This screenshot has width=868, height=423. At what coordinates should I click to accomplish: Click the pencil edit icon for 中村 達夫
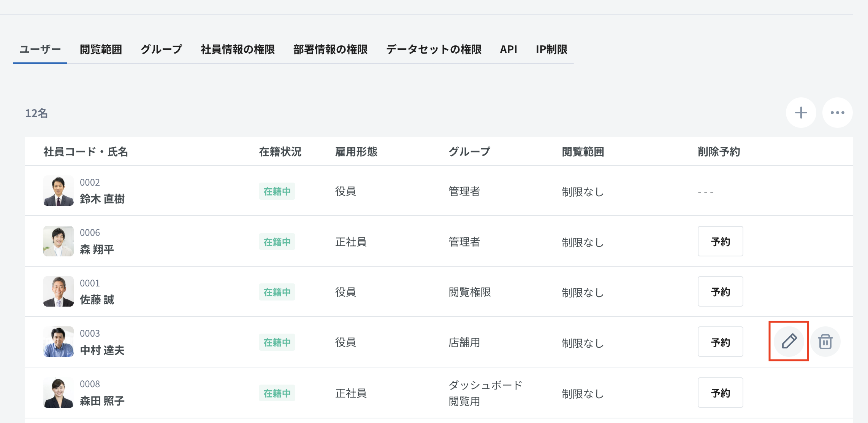click(789, 342)
